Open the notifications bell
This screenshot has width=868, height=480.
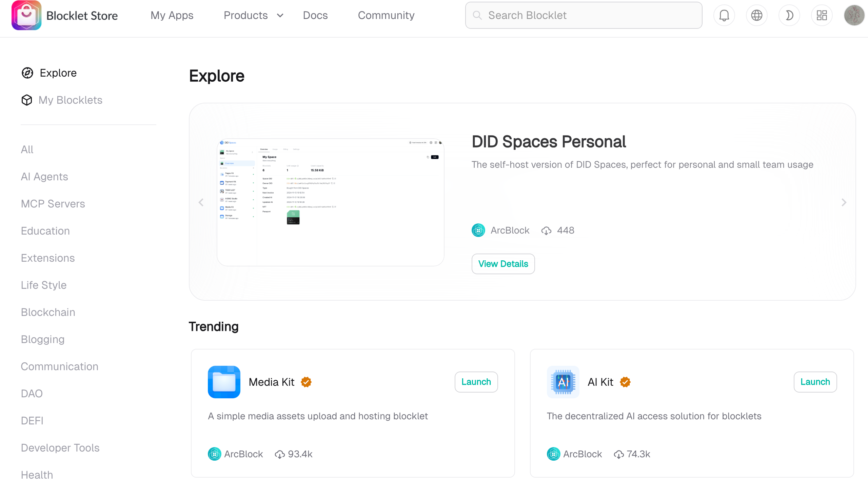[x=724, y=15]
